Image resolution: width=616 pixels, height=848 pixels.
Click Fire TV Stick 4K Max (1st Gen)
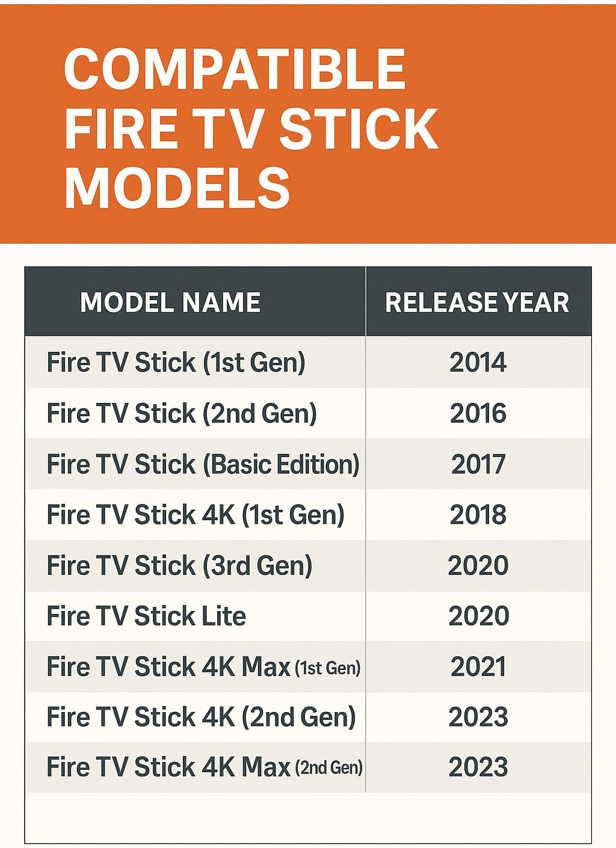pos(203,667)
